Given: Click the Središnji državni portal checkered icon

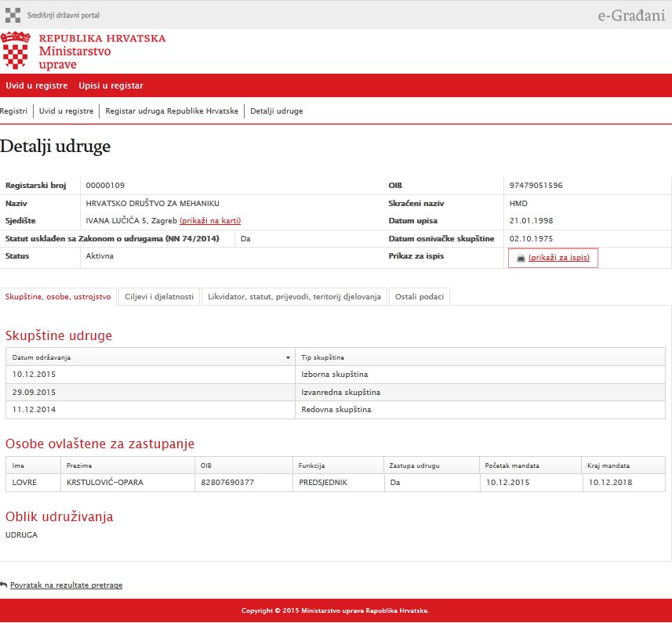Looking at the screenshot, I should (x=13, y=14).
